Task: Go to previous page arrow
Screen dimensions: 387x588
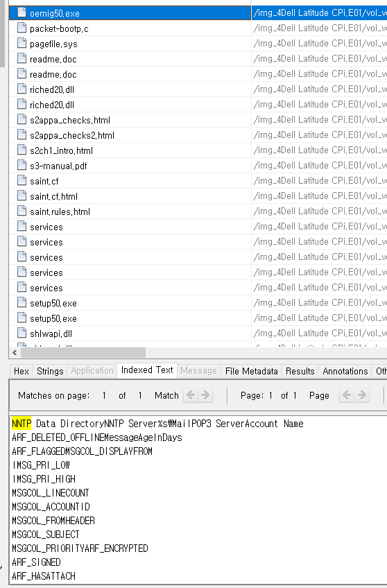Action: click(x=347, y=395)
